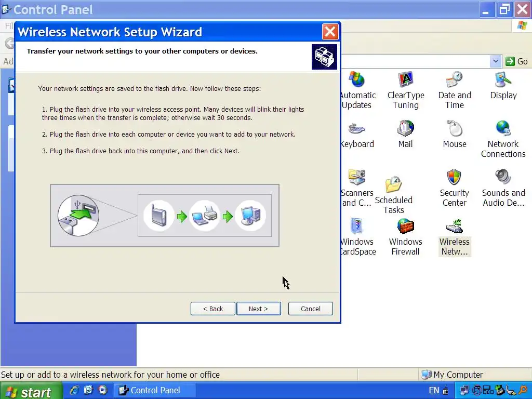Open Automatic Updates in Control Panel
Viewport: 532px width, 399px height.
click(x=357, y=90)
